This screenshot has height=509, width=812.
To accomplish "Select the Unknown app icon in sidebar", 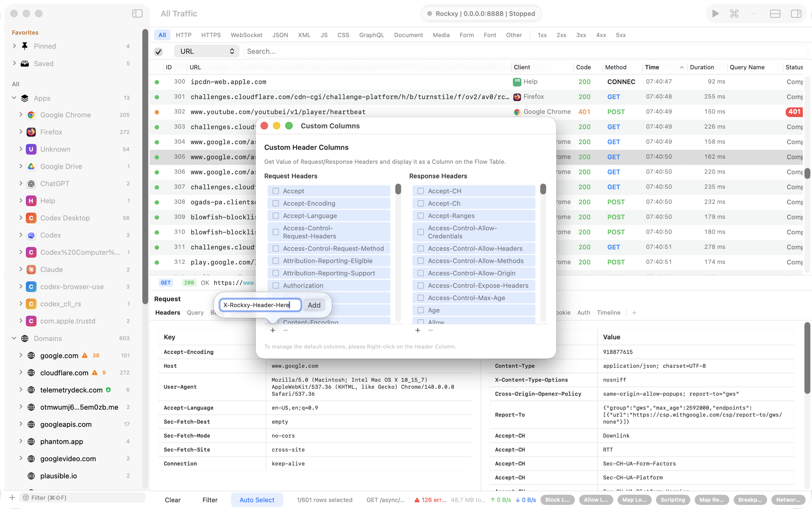I will click(31, 149).
